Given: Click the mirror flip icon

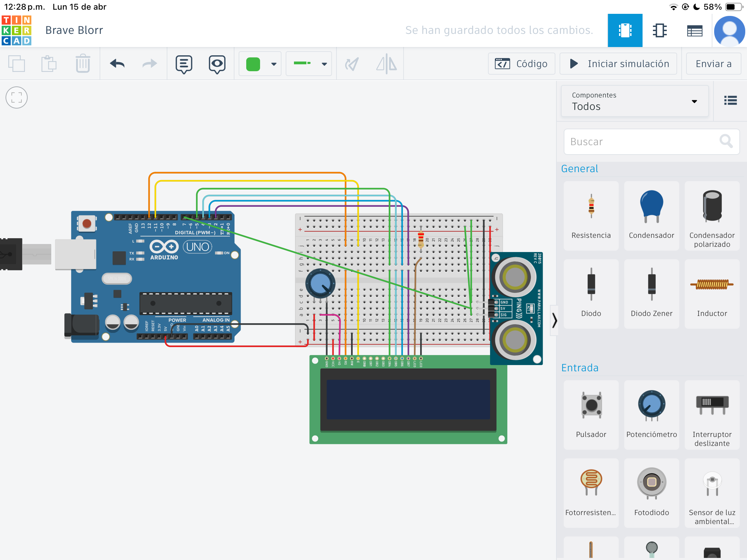Looking at the screenshot, I should pyautogui.click(x=386, y=64).
